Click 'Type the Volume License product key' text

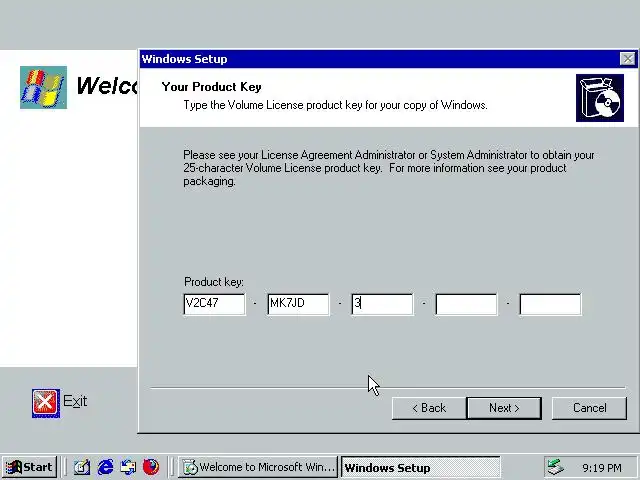pos(336,105)
